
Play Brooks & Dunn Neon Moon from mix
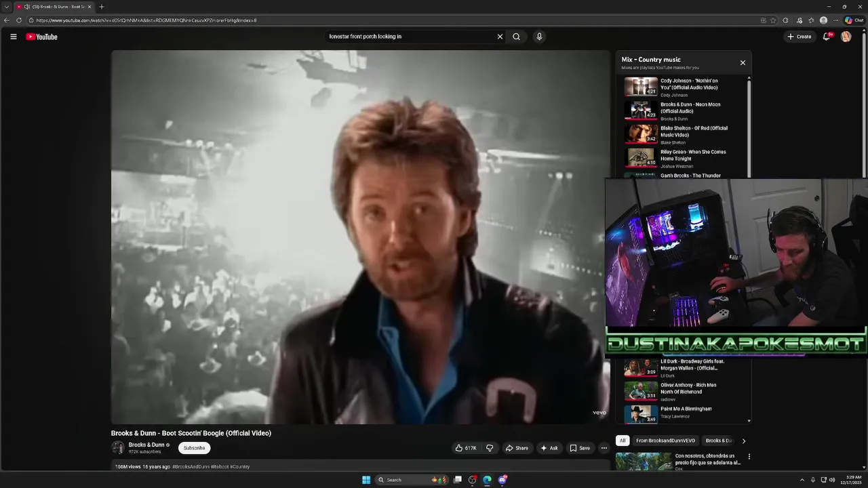[685, 110]
